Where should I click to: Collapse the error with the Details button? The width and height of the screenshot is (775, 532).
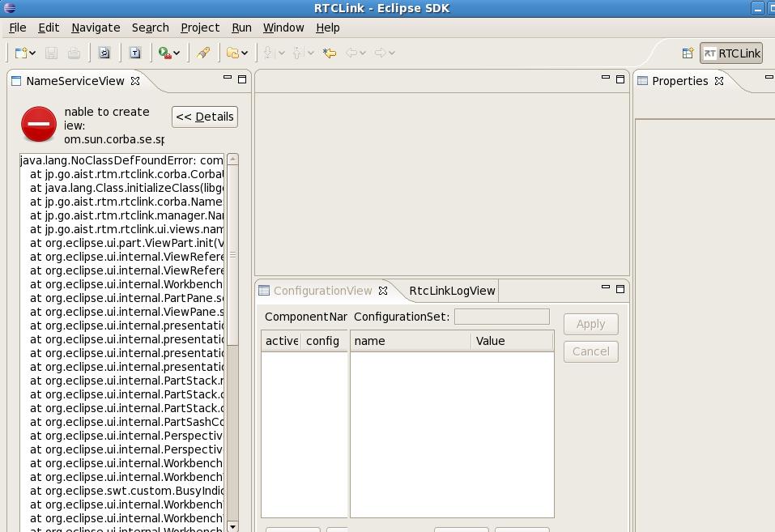205,117
